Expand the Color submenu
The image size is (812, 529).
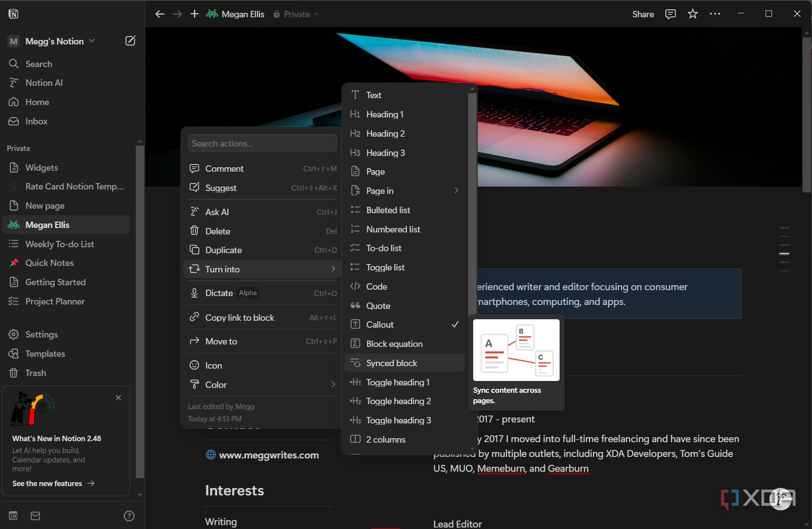pyautogui.click(x=262, y=385)
